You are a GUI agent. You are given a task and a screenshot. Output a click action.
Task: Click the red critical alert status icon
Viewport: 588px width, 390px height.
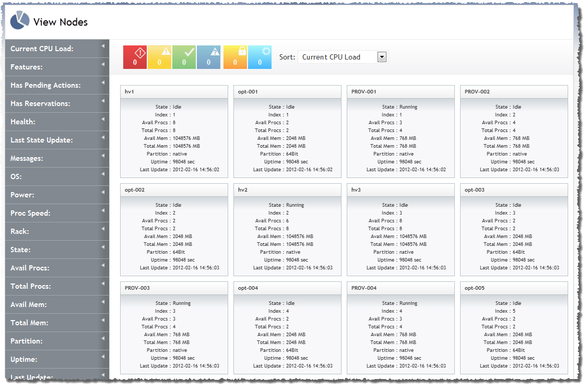135,57
